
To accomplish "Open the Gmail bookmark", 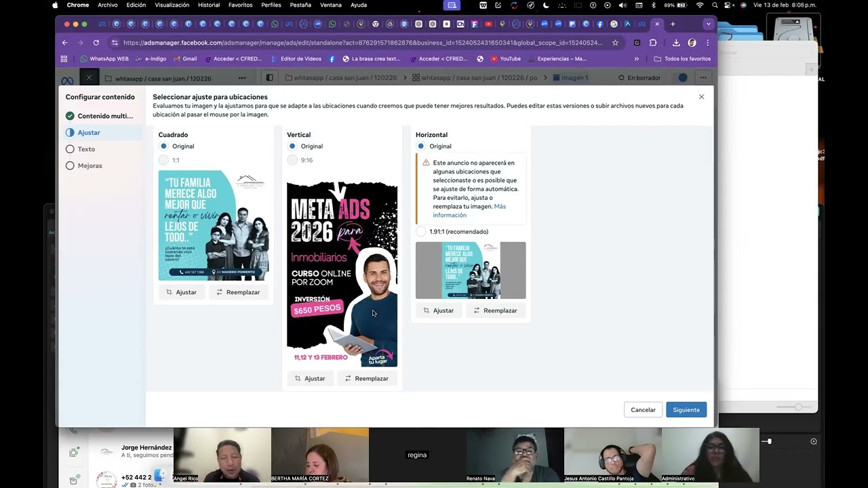I will 185,59.
